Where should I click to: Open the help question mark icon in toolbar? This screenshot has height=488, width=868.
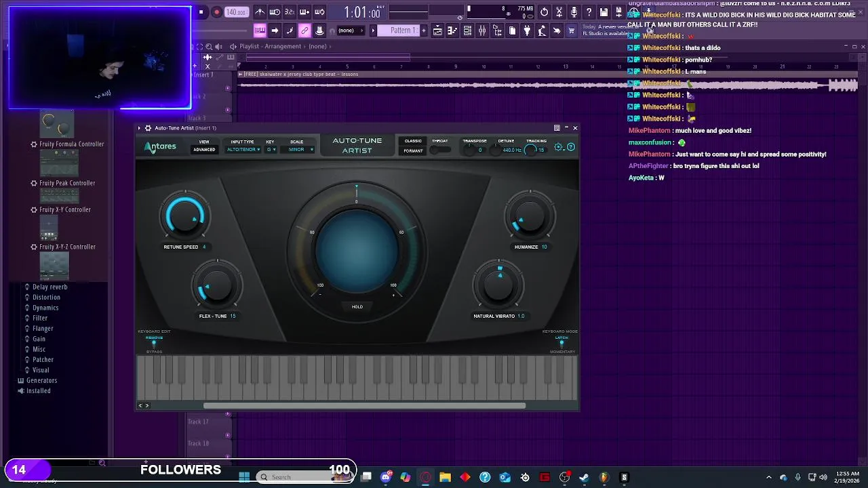[589, 12]
